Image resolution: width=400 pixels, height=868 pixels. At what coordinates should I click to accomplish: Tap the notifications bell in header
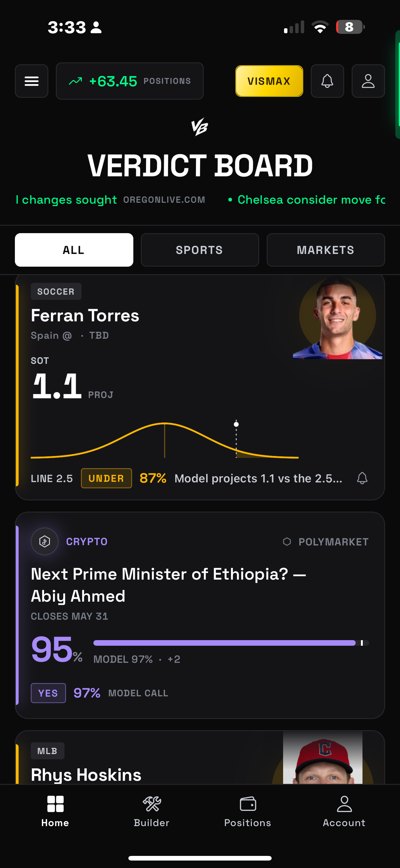pos(327,81)
